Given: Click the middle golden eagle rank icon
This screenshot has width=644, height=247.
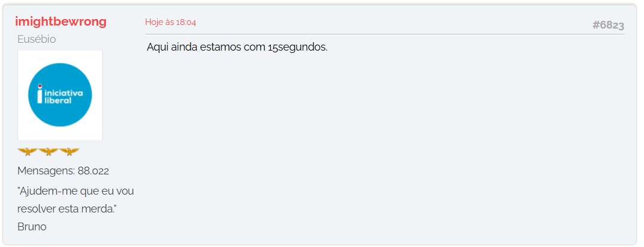Looking at the screenshot, I should coord(48,151).
